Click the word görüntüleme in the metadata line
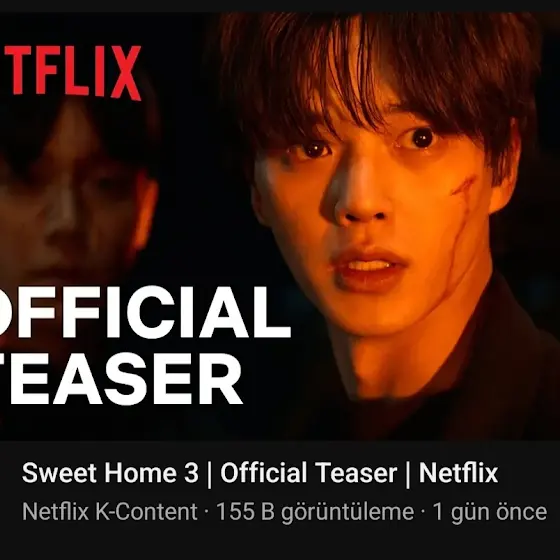Image resolution: width=560 pixels, height=560 pixels. [x=347, y=512]
